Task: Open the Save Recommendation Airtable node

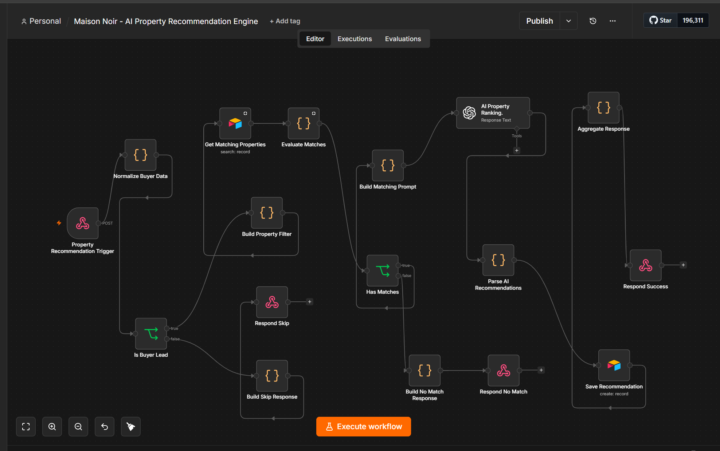Action: [x=614, y=365]
